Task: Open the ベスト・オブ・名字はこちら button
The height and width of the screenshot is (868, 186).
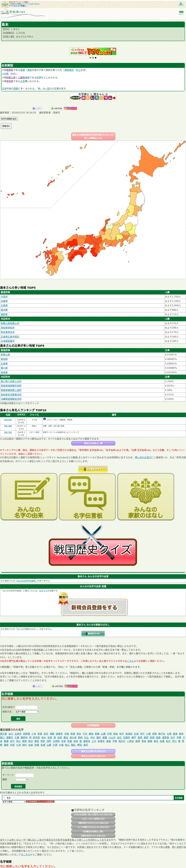Action: coord(93,819)
